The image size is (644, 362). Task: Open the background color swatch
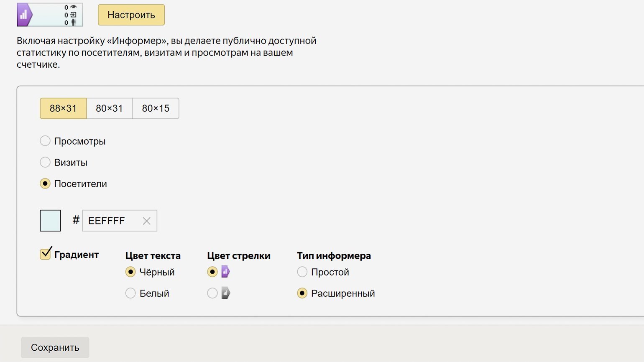pyautogui.click(x=50, y=221)
